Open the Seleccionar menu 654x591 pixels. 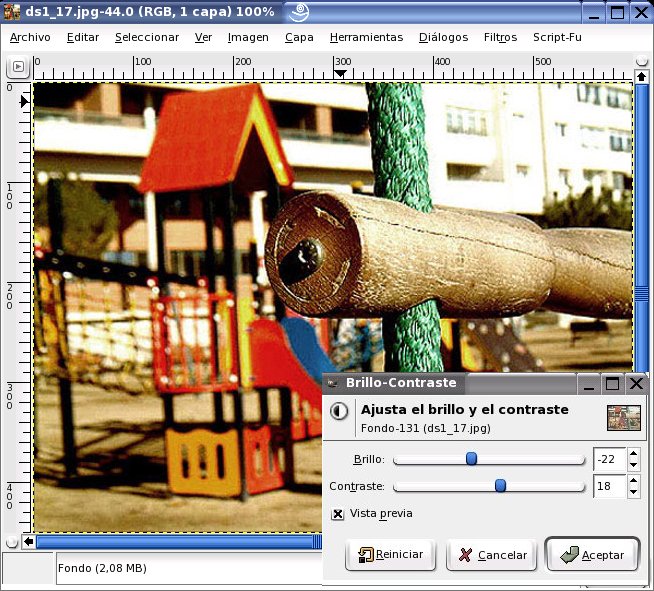[147, 38]
